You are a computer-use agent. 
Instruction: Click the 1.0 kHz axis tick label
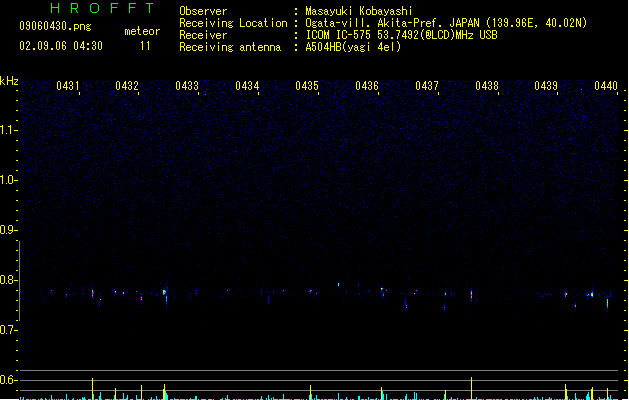[x=8, y=180]
